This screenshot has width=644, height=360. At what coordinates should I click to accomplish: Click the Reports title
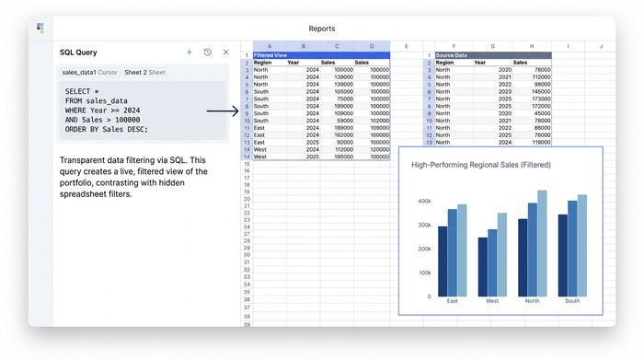[x=322, y=29]
